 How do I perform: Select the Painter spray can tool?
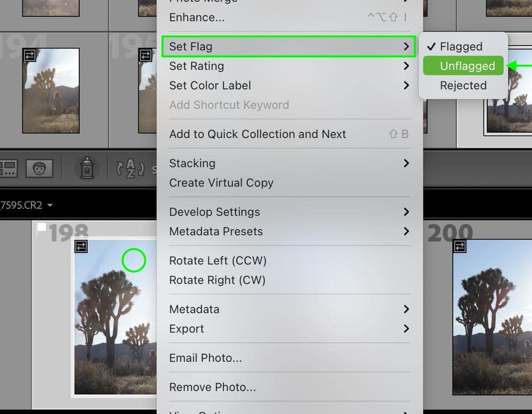pyautogui.click(x=87, y=168)
